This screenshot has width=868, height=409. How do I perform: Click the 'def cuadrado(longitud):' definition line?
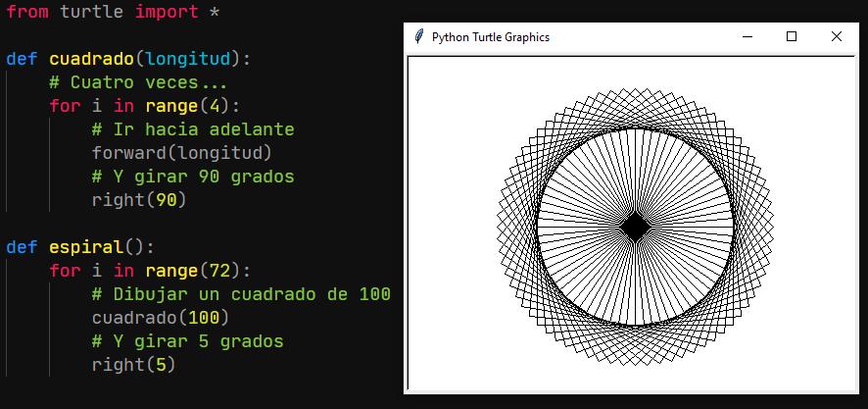[x=128, y=59]
